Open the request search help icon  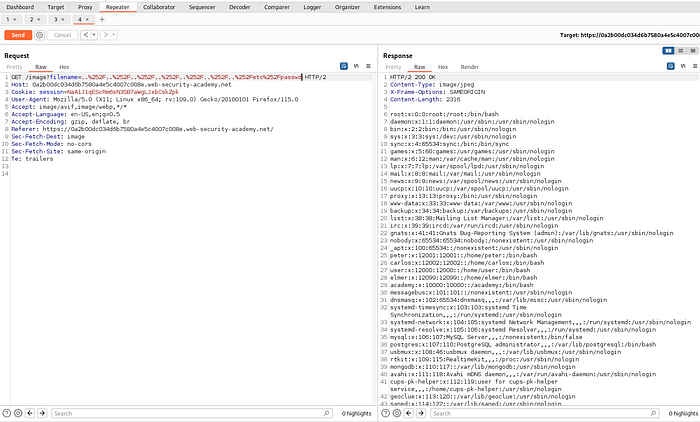point(8,412)
